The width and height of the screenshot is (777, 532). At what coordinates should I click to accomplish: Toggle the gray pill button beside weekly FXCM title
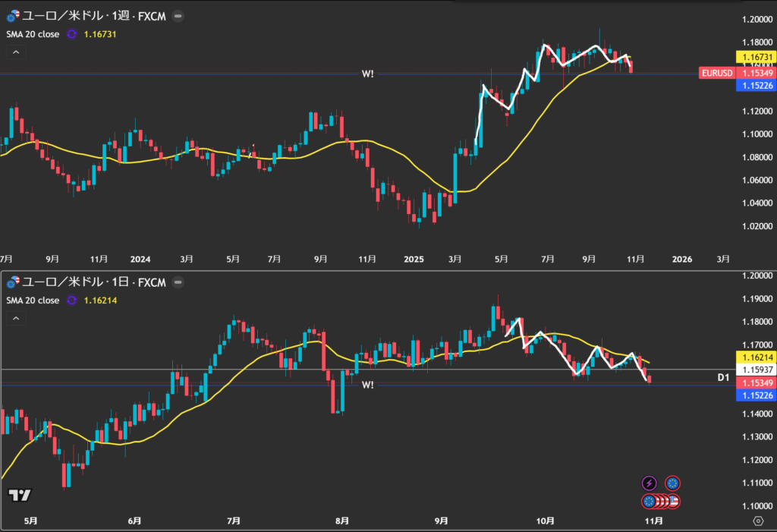177,15
